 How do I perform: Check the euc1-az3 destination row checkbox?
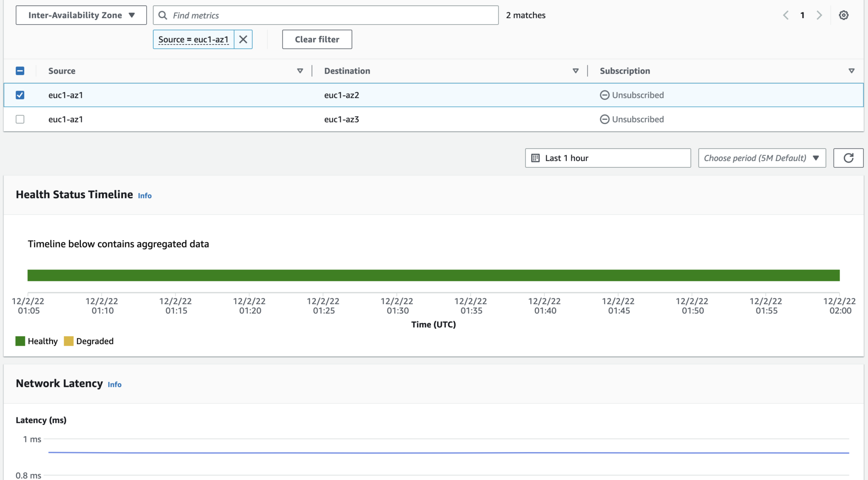pyautogui.click(x=20, y=119)
